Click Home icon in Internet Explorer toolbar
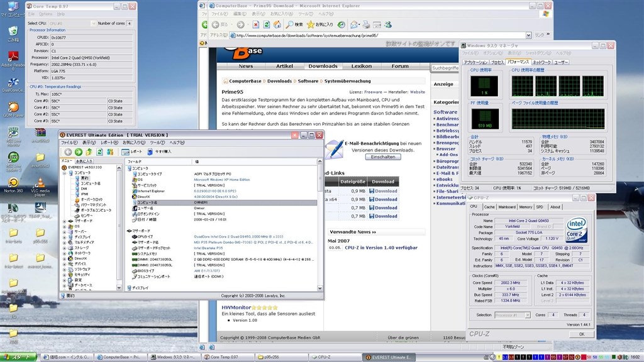Image resolution: width=644 pixels, height=362 pixels. [277, 25]
